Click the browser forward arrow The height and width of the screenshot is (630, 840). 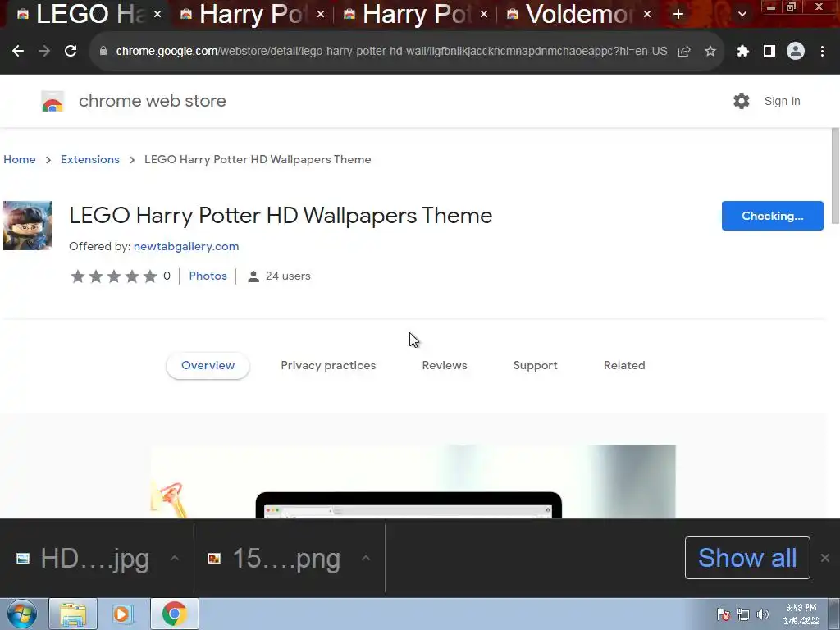44,51
